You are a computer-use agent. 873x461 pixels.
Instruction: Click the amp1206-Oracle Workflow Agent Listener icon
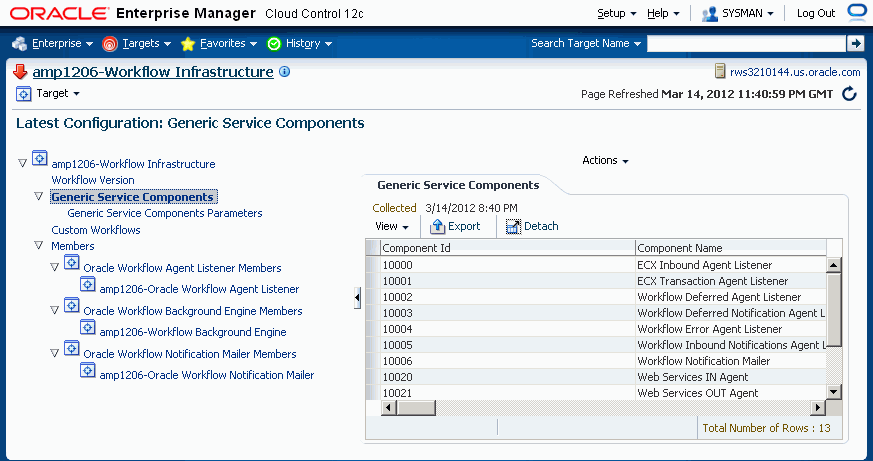(88, 283)
